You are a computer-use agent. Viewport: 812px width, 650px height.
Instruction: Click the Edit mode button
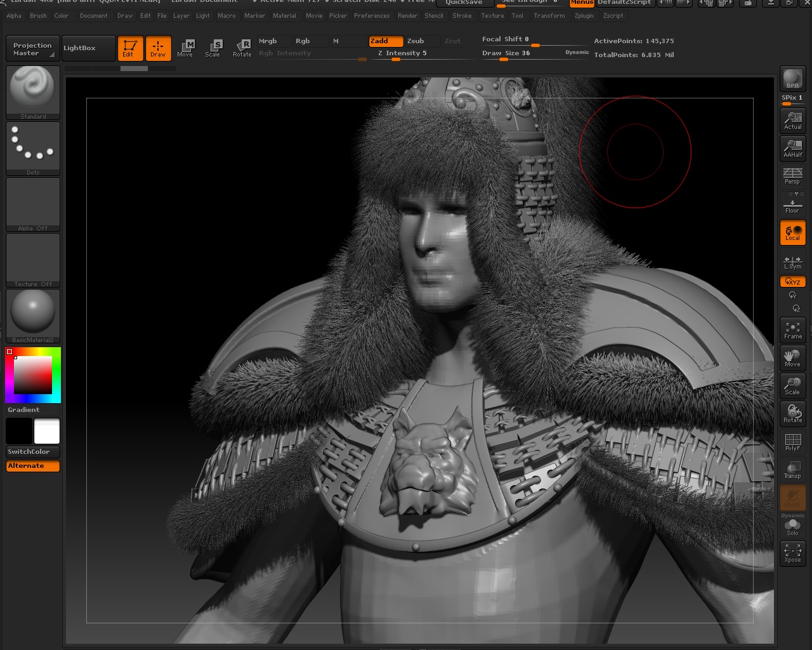pos(130,48)
